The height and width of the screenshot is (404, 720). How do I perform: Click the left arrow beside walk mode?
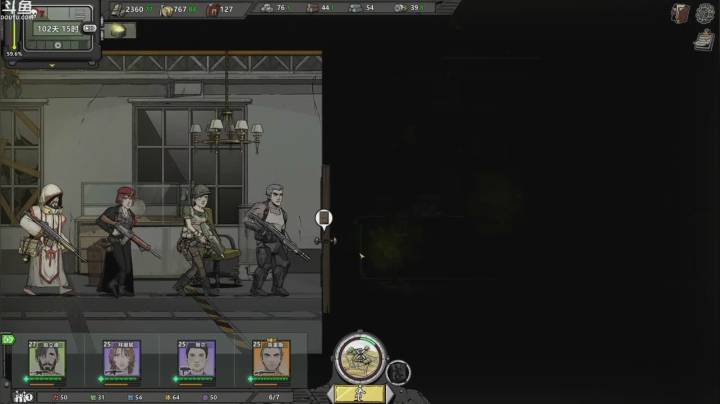click(x=331, y=394)
